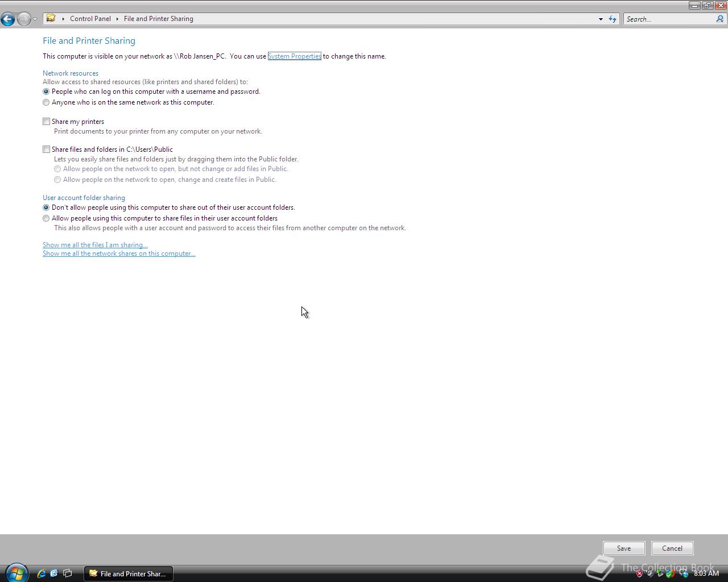Viewport: 728px width, 582px height.
Task: Click the green arrow device tray icon
Action: pyautogui.click(x=660, y=574)
